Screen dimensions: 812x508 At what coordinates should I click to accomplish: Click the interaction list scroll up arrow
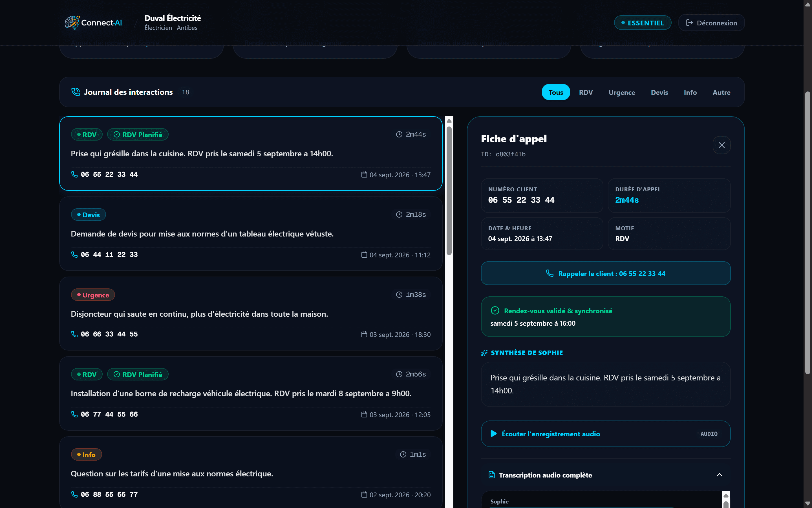pos(449,121)
